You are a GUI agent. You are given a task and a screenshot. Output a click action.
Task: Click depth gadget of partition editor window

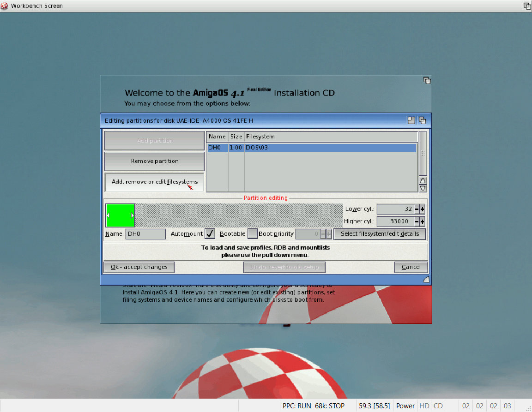tap(423, 120)
